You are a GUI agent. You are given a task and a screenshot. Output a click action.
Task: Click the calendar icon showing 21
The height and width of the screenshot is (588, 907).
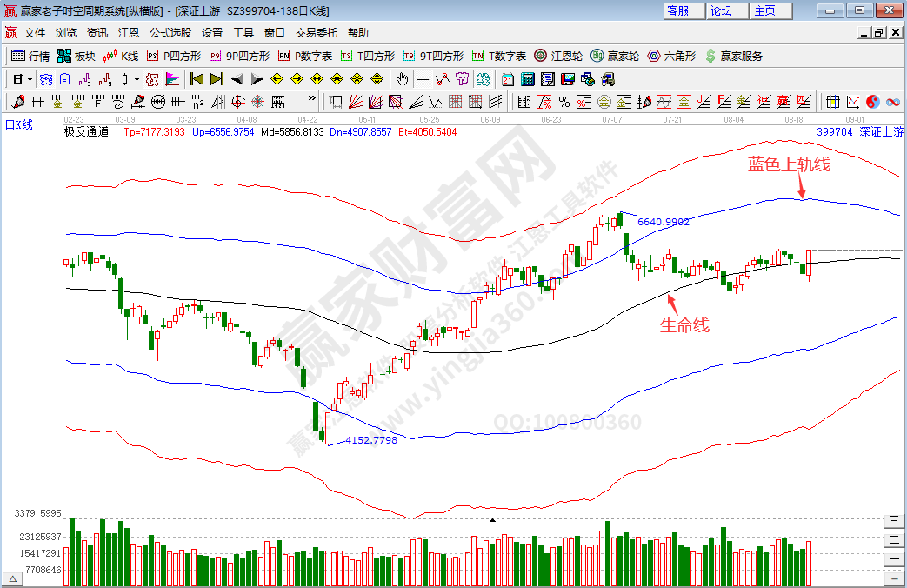pyautogui.click(x=508, y=79)
